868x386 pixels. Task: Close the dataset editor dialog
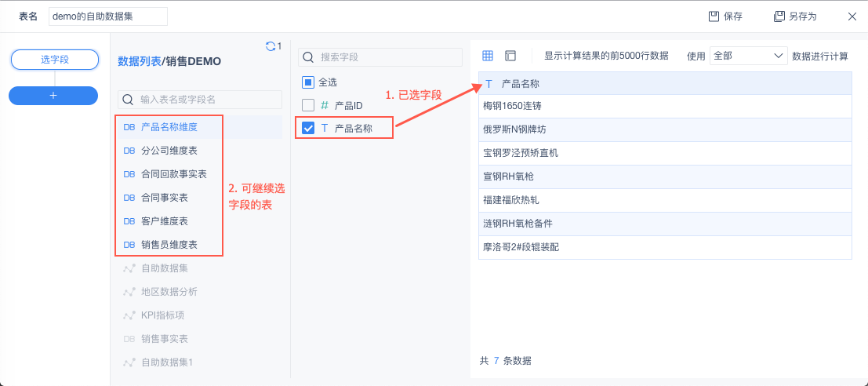click(852, 16)
